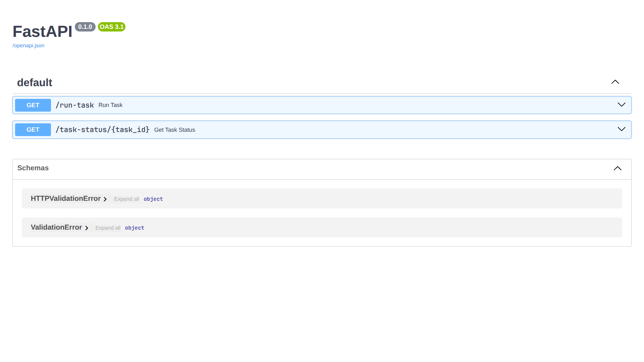Viewport: 644px width, 362px height.
Task: Open the /openapi.json link
Action: [x=29, y=46]
